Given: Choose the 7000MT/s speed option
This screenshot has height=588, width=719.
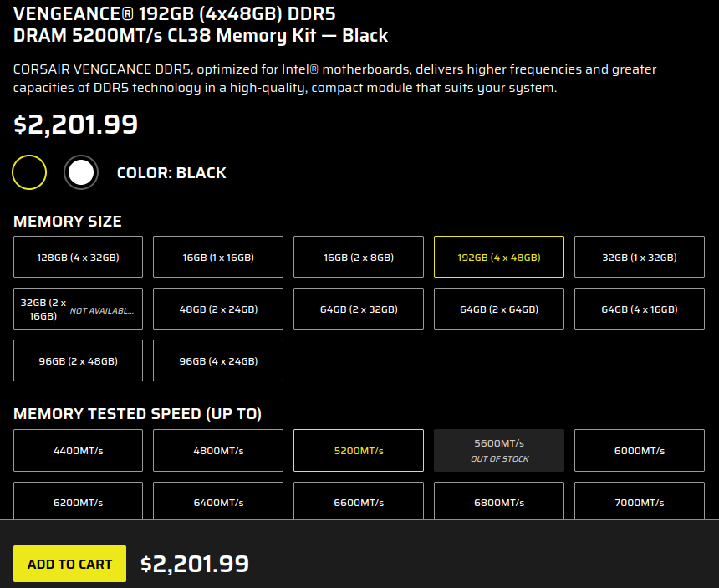Looking at the screenshot, I should tap(640, 503).
